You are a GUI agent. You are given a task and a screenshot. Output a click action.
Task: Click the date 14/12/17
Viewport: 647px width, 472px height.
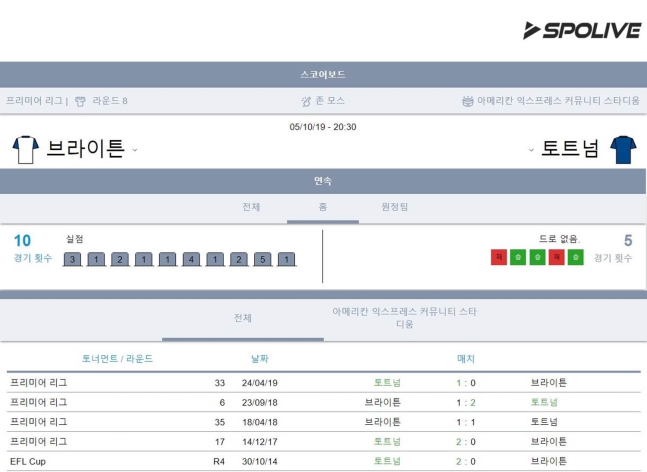coord(260,442)
